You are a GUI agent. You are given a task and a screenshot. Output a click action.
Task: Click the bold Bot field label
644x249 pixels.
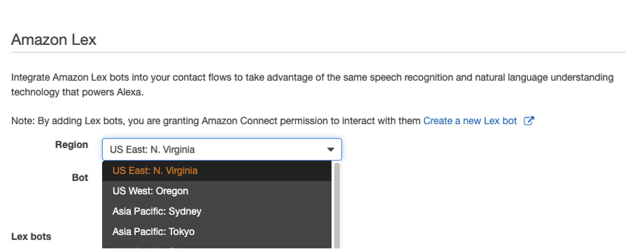(80, 178)
